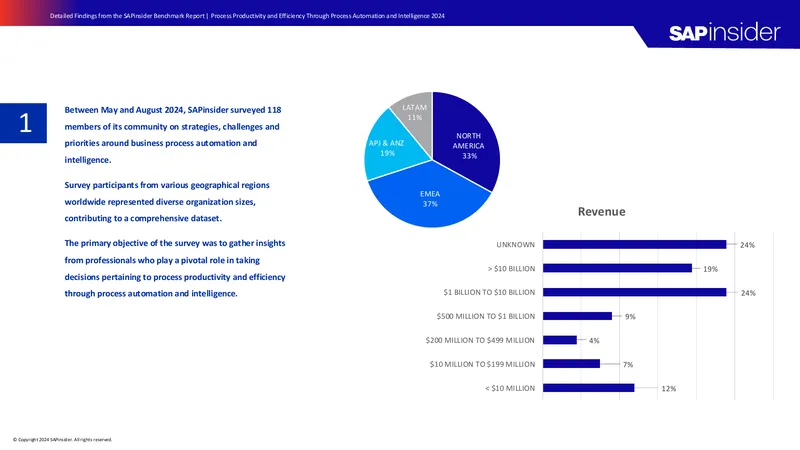Image resolution: width=800 pixels, height=450 pixels.
Task: Click the copyright 2024 SAPinsider notice
Action: click(62, 439)
